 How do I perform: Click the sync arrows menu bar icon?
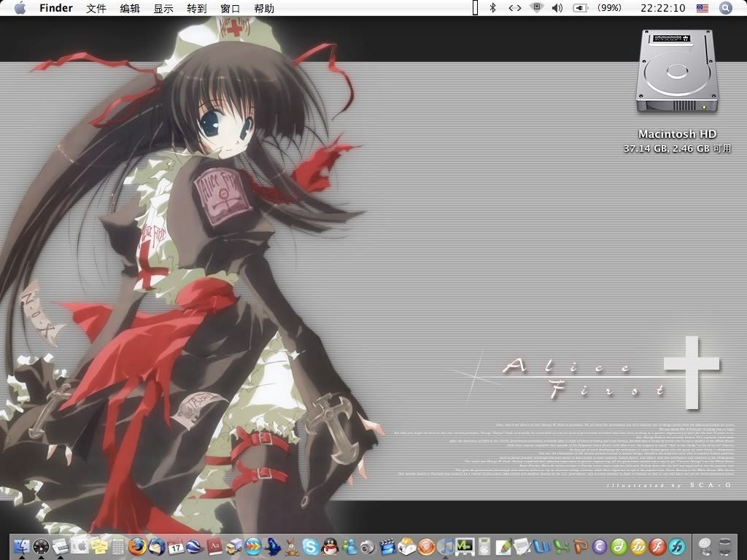click(515, 8)
